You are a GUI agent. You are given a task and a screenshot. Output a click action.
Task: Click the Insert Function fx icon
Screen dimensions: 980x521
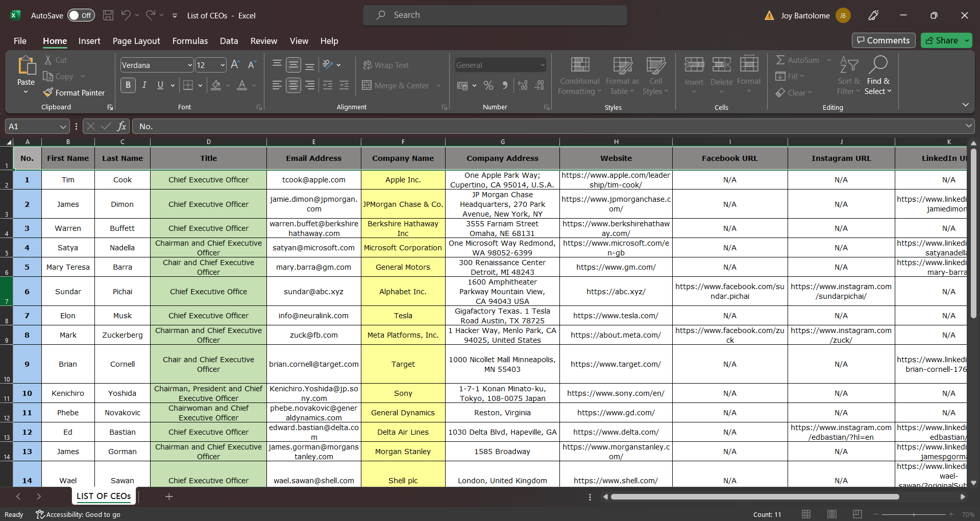pyautogui.click(x=121, y=126)
